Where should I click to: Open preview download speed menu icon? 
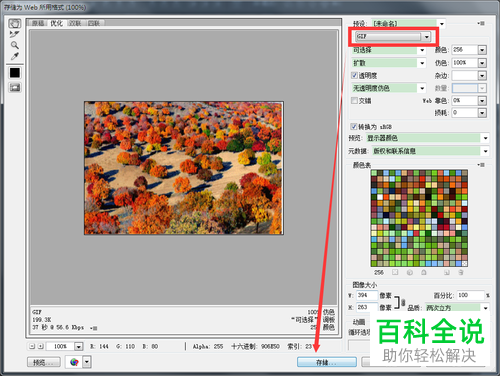pyautogui.click(x=94, y=328)
